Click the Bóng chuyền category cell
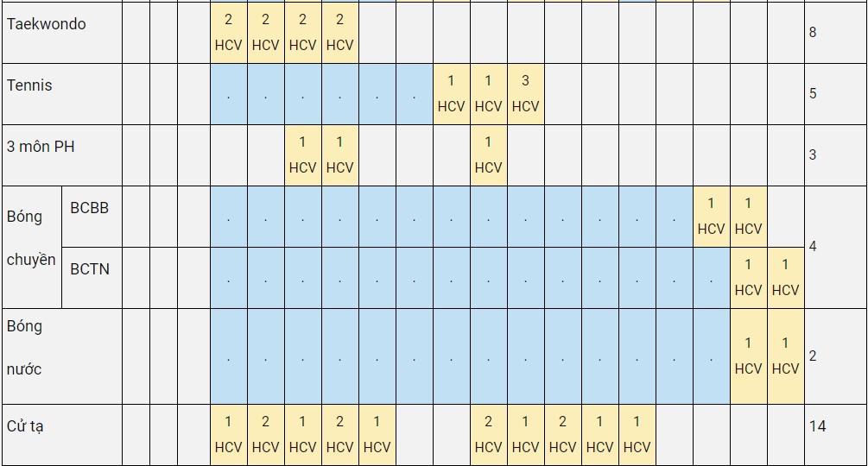Image resolution: width=868 pixels, height=466 pixels. coord(32,247)
